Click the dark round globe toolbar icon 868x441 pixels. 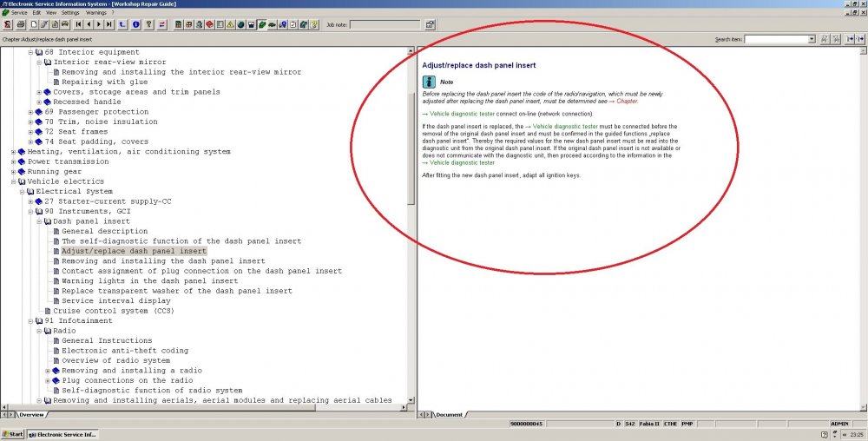pyautogui.click(x=240, y=24)
